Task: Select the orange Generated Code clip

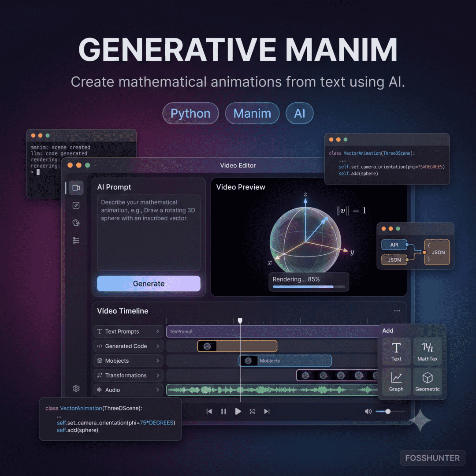Action: [237, 346]
